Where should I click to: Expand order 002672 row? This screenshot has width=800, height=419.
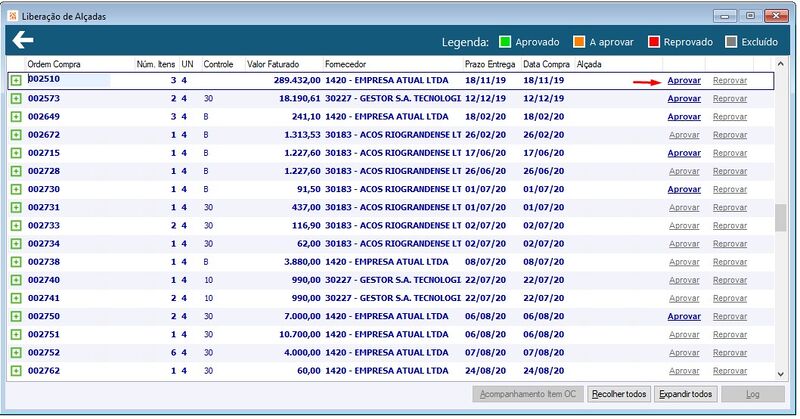[16, 135]
